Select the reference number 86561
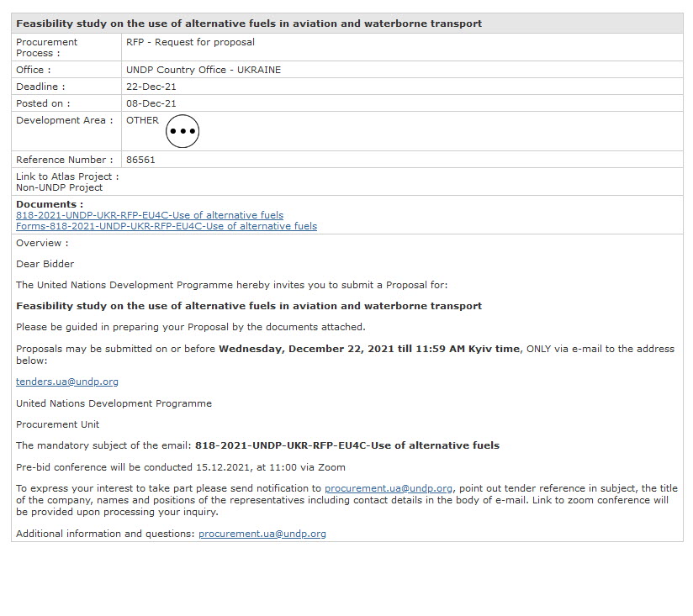The image size is (693, 616). (140, 160)
